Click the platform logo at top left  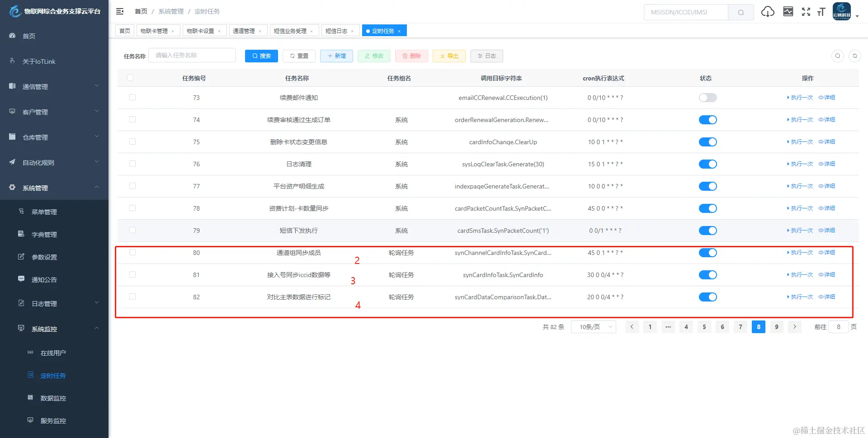tap(15, 11)
